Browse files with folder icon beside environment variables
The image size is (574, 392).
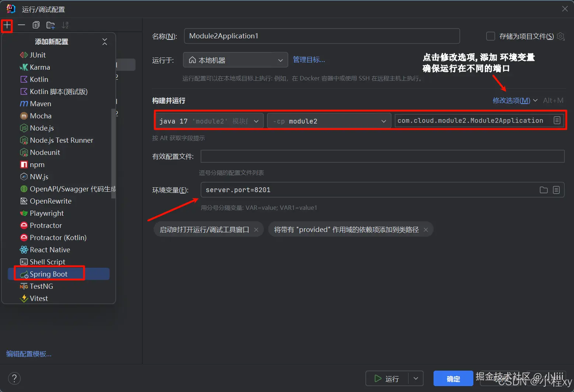[543, 190]
